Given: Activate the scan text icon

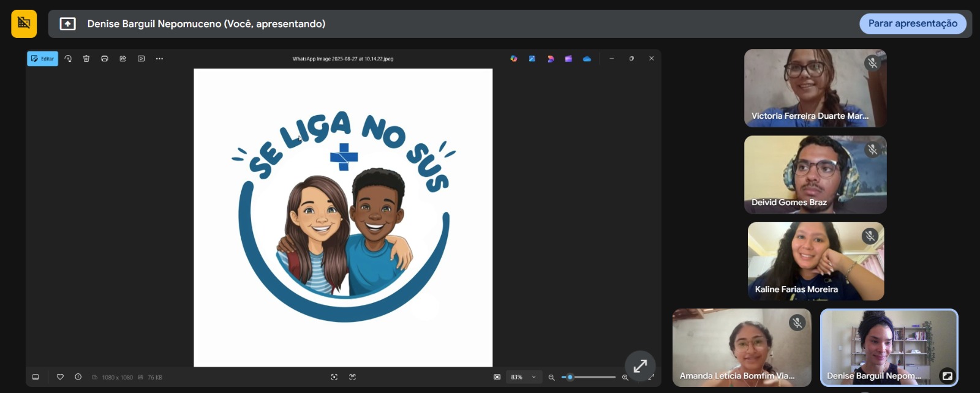Looking at the screenshot, I should [x=352, y=377].
